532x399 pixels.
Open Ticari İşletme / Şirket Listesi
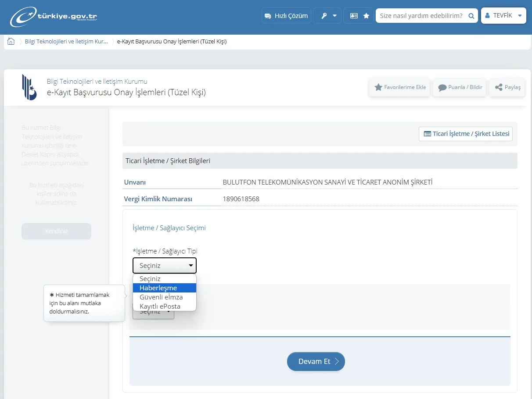(x=466, y=134)
